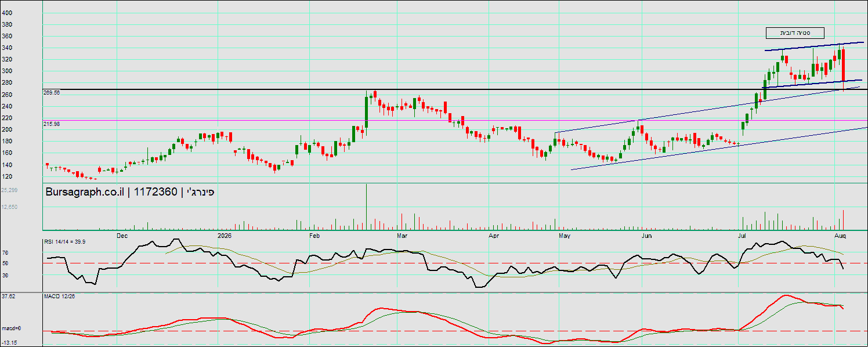Image resolution: width=868 pixels, height=347 pixels.
Task: Click the 380 price axis label
Action: tap(8, 24)
